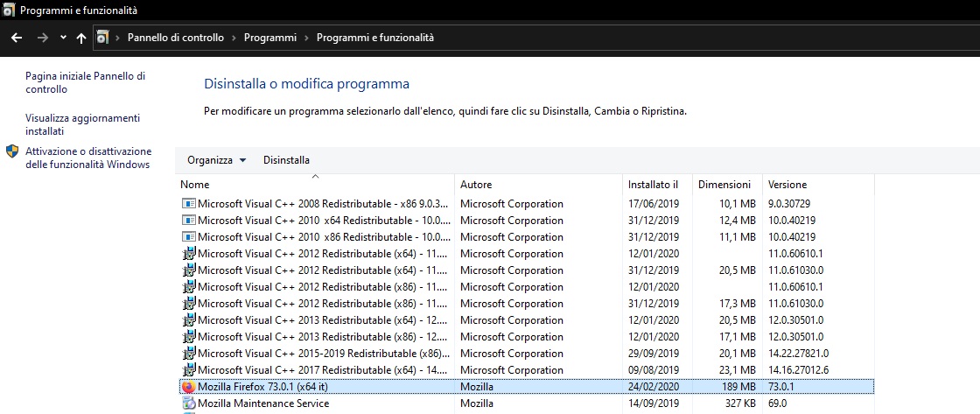The height and width of the screenshot is (414, 980).
Task: Sort by Dimensioni column header
Action: 724,185
